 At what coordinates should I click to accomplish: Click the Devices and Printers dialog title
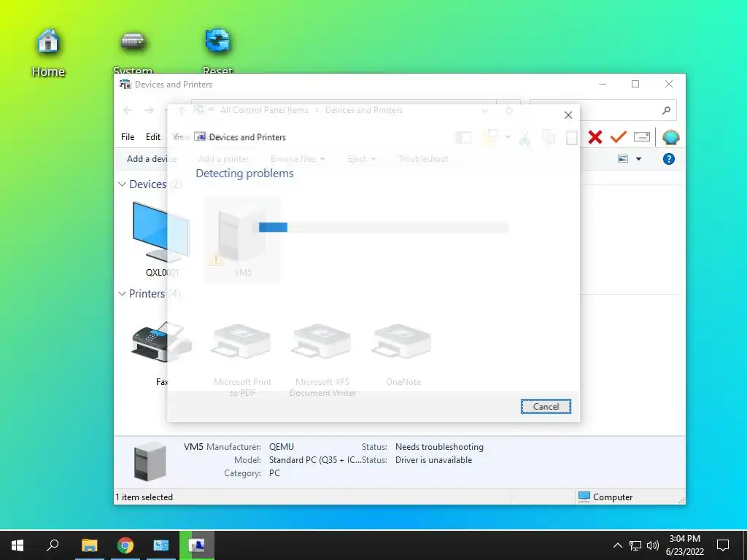247,137
